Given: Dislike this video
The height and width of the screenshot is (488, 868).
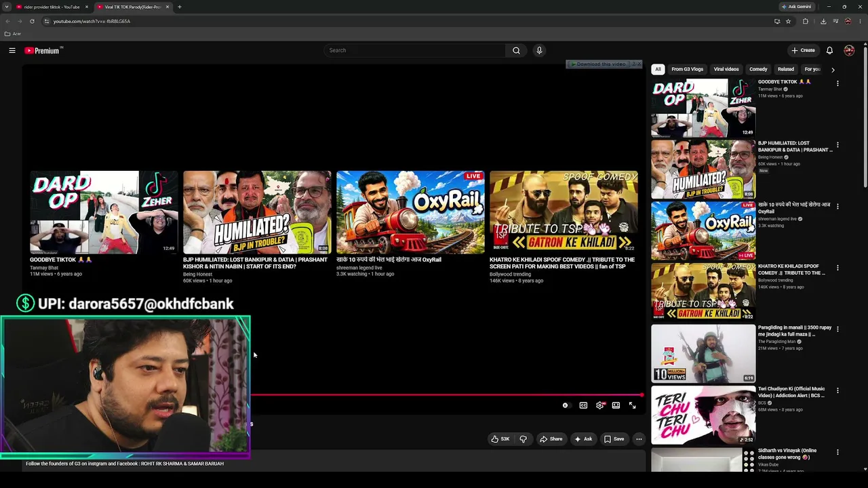Looking at the screenshot, I should click(523, 439).
